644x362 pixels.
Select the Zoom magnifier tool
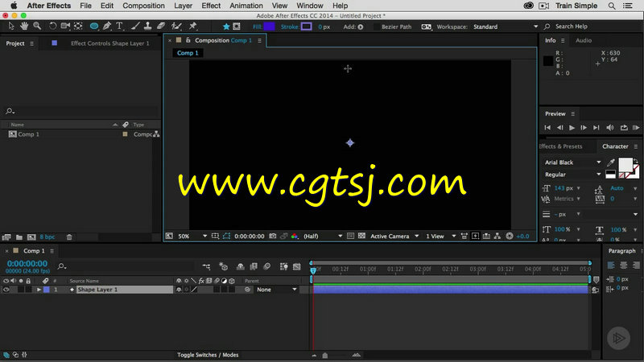click(37, 27)
